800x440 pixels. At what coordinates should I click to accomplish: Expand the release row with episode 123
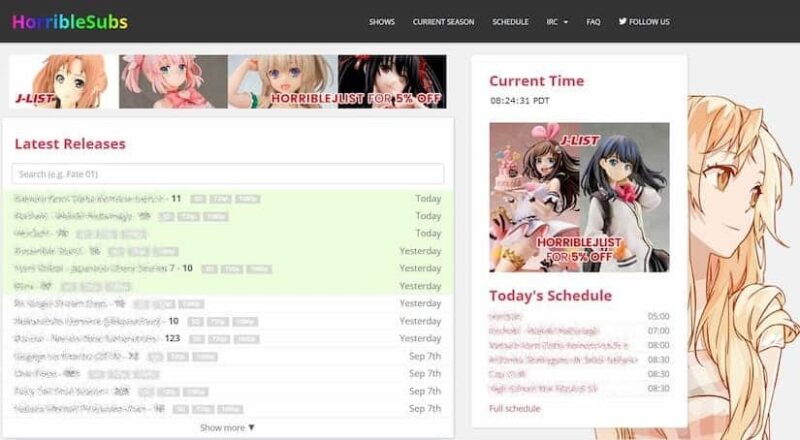pyautogui.click(x=228, y=338)
